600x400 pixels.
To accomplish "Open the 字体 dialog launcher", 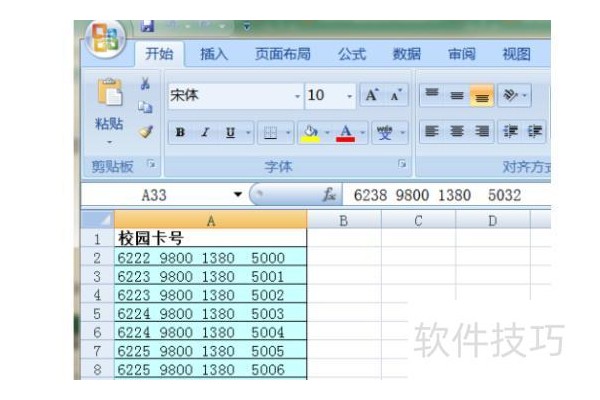I will pyautogui.click(x=401, y=164).
